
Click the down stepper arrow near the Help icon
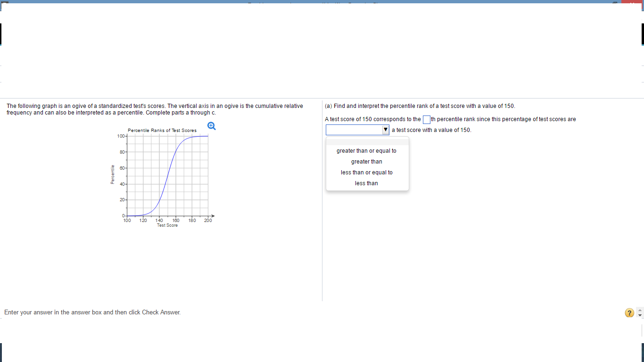tap(639, 315)
